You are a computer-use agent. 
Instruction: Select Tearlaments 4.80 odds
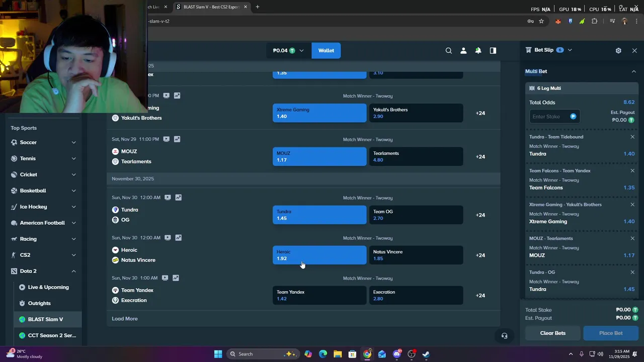416,156
